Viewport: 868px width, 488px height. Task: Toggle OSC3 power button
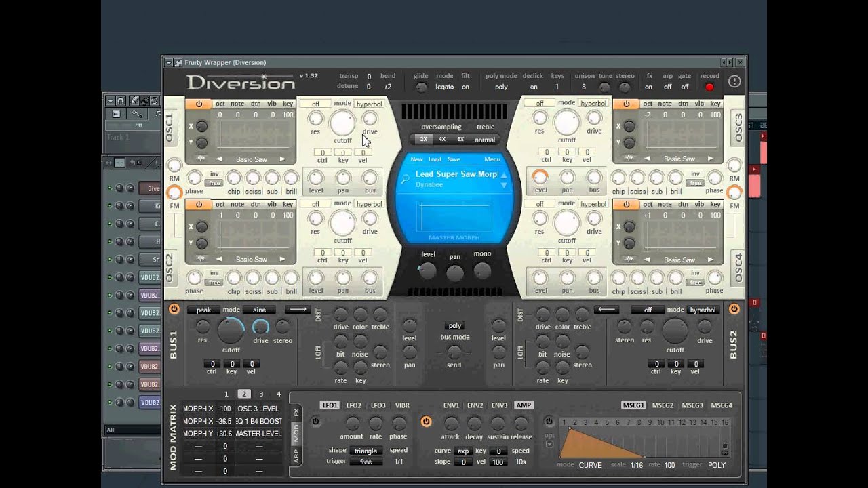[x=626, y=104]
